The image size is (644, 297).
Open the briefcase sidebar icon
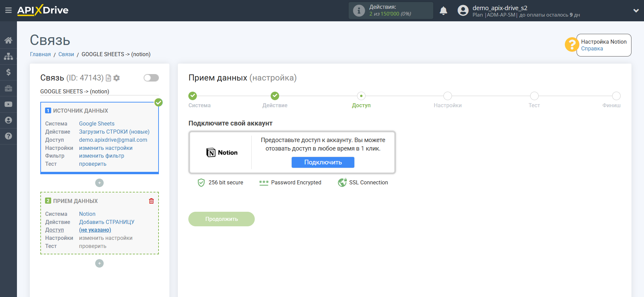(x=8, y=88)
